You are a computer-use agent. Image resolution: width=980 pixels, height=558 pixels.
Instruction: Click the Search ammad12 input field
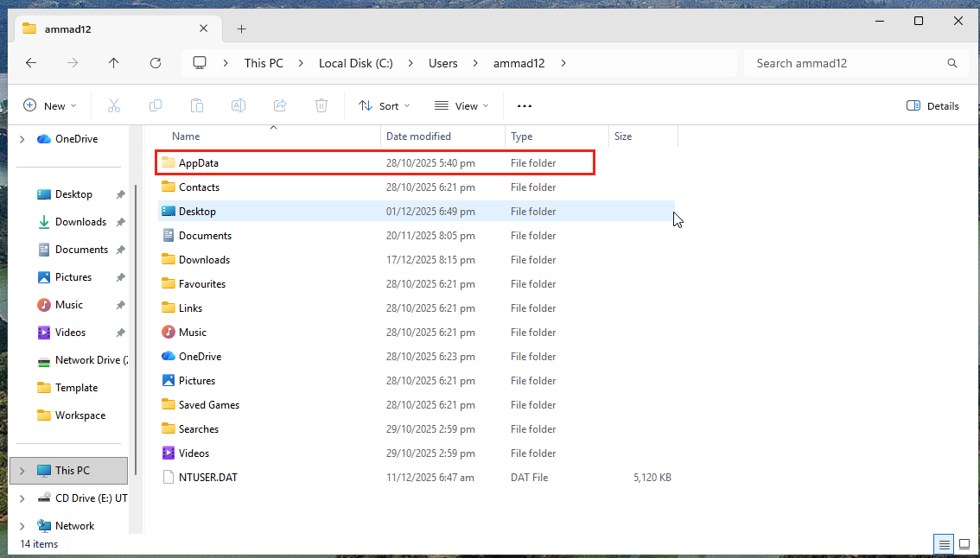coord(847,63)
